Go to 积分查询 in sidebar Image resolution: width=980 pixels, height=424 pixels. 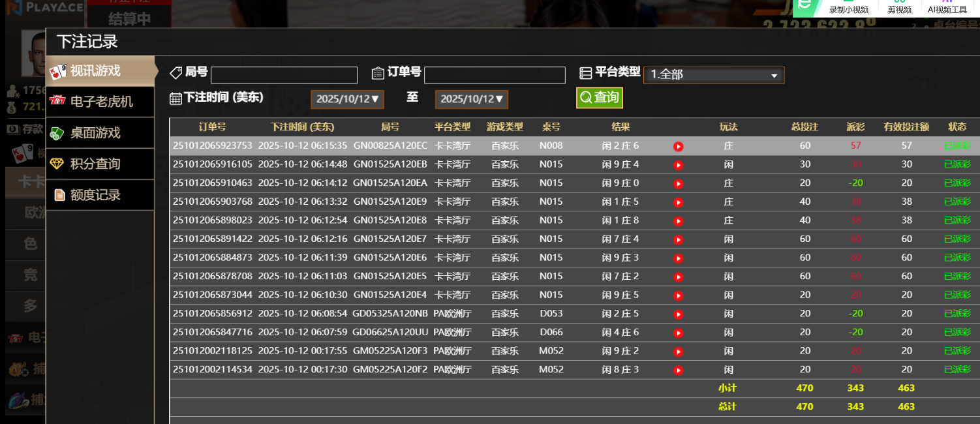[x=100, y=164]
